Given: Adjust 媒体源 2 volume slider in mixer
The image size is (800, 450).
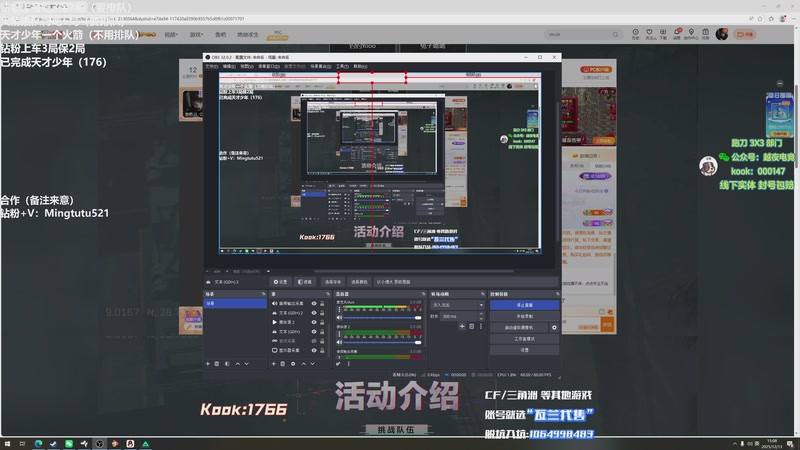Looking at the screenshot, I should (382, 342).
